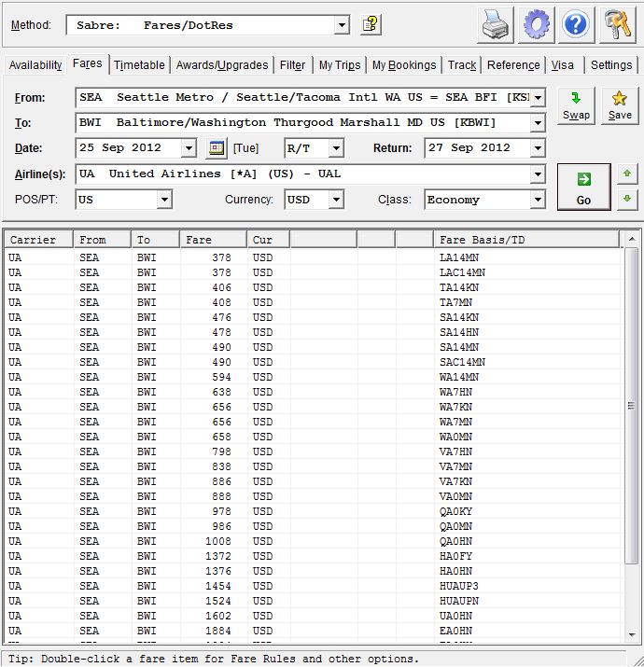Select the HA0FY fare row
This screenshot has width=644, height=667.
click(x=313, y=556)
